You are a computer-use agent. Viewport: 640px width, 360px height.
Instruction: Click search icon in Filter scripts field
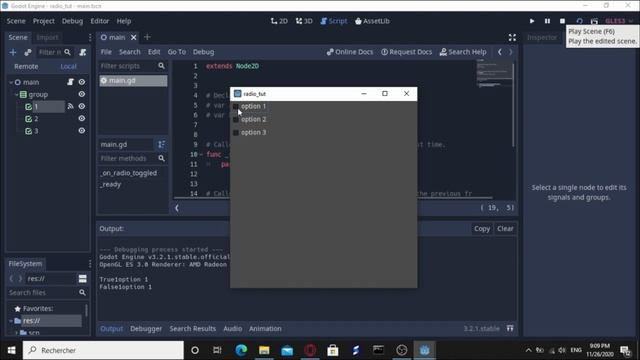tap(161, 66)
